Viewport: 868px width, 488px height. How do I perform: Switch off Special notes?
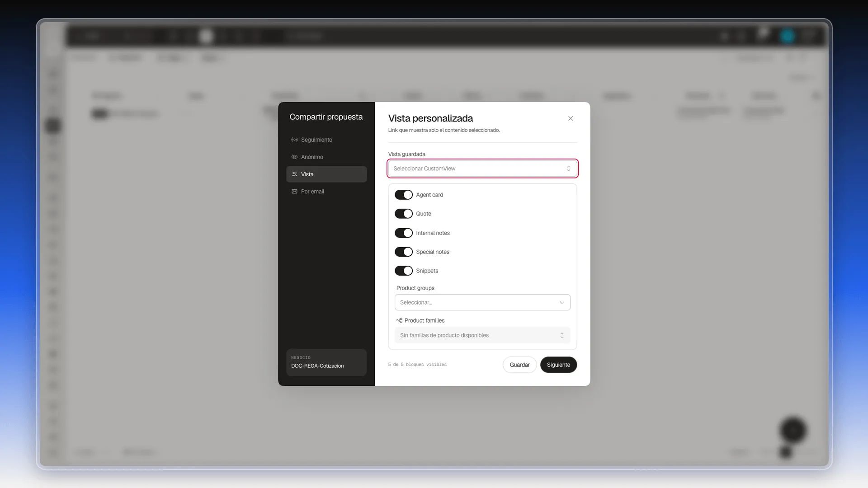tap(404, 252)
